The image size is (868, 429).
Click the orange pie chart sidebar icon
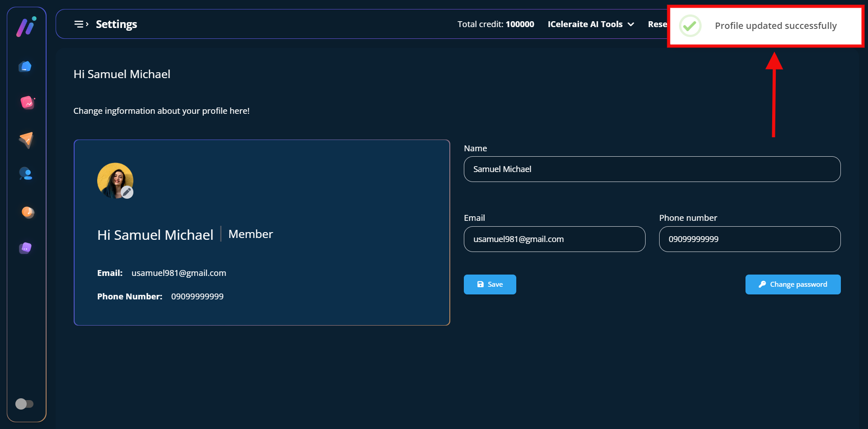[28, 212]
